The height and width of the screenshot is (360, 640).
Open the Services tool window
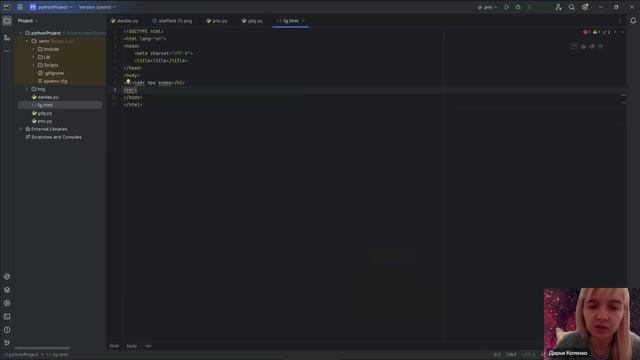pyautogui.click(x=7, y=303)
